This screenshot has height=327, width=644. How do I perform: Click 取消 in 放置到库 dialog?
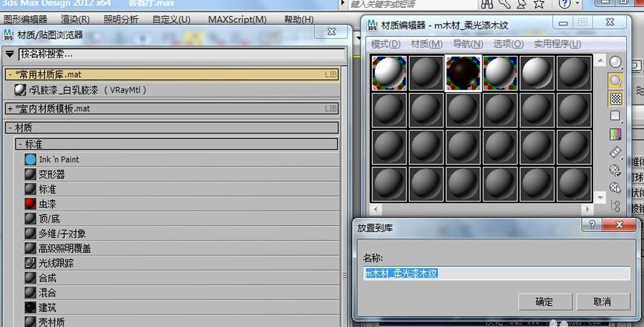pos(603,301)
